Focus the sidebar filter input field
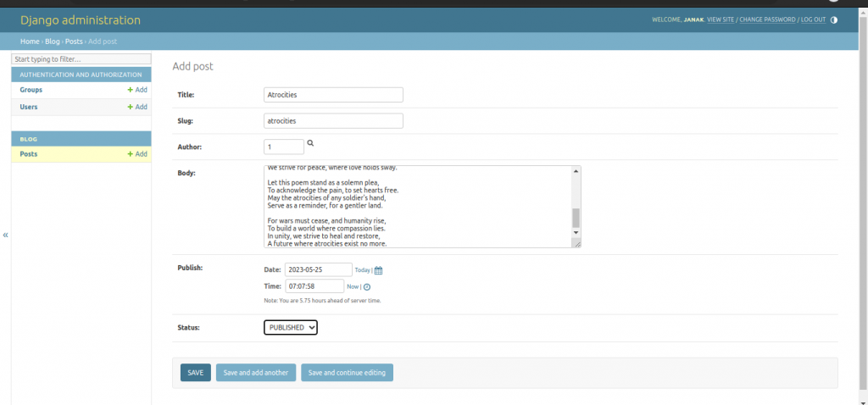868x405 pixels. [81, 58]
